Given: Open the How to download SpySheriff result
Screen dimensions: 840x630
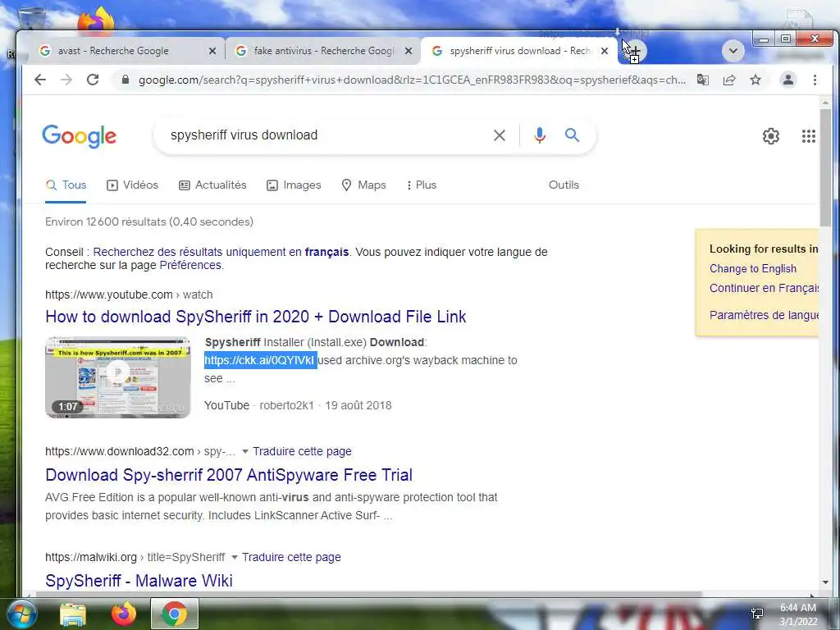Looking at the screenshot, I should click(x=256, y=317).
